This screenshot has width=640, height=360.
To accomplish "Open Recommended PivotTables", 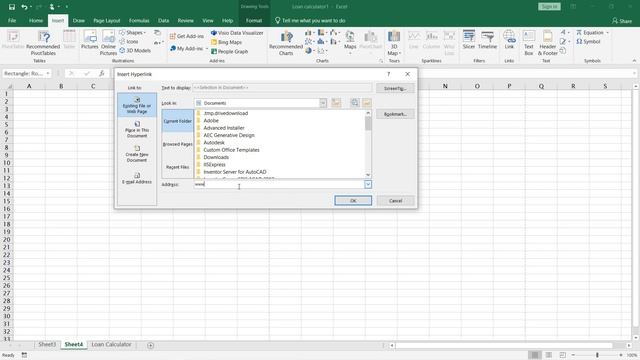I will pos(43,43).
